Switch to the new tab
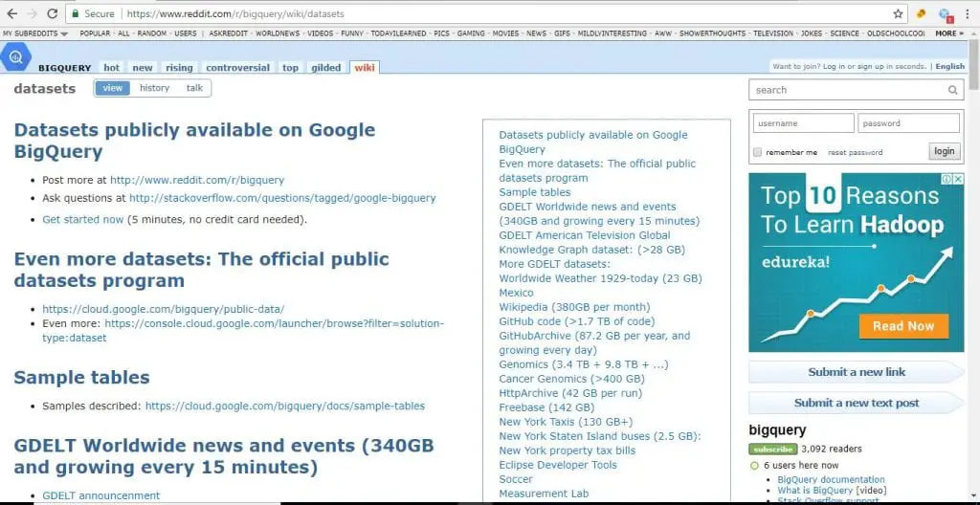This screenshot has width=980, height=505. click(x=143, y=68)
